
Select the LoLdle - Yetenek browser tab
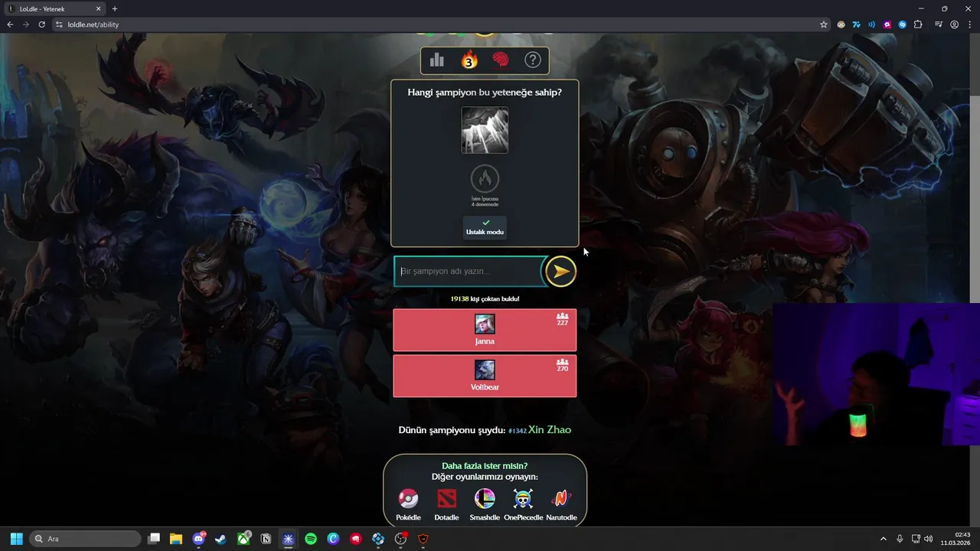(x=54, y=8)
